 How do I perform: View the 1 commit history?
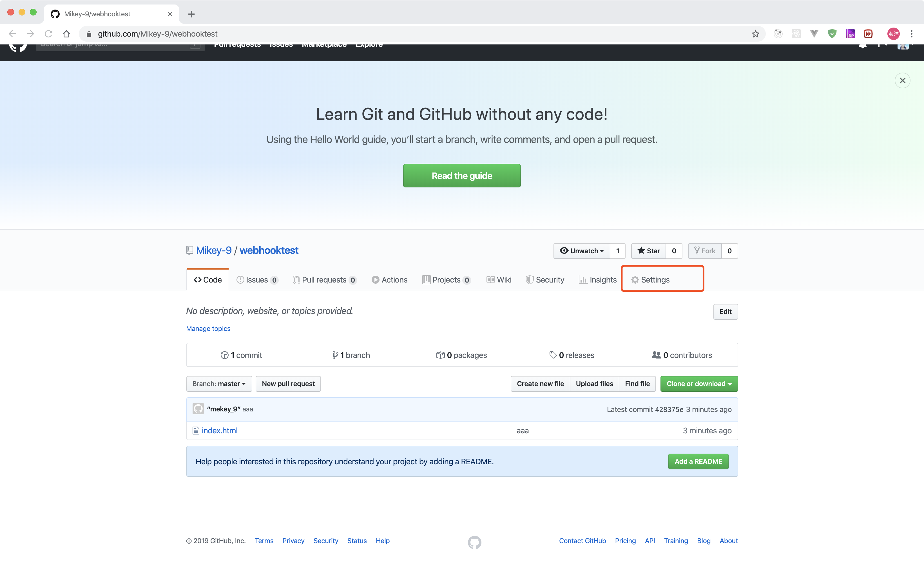tap(241, 355)
